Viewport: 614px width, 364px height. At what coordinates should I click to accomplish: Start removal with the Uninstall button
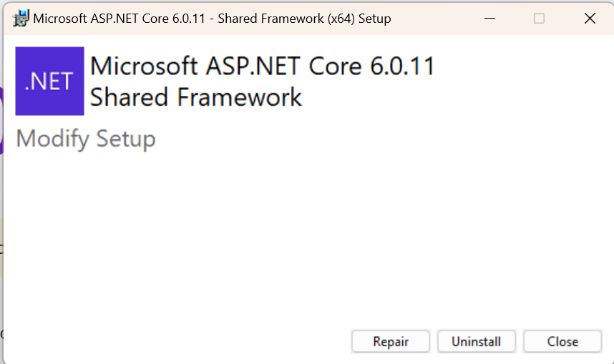(x=476, y=341)
